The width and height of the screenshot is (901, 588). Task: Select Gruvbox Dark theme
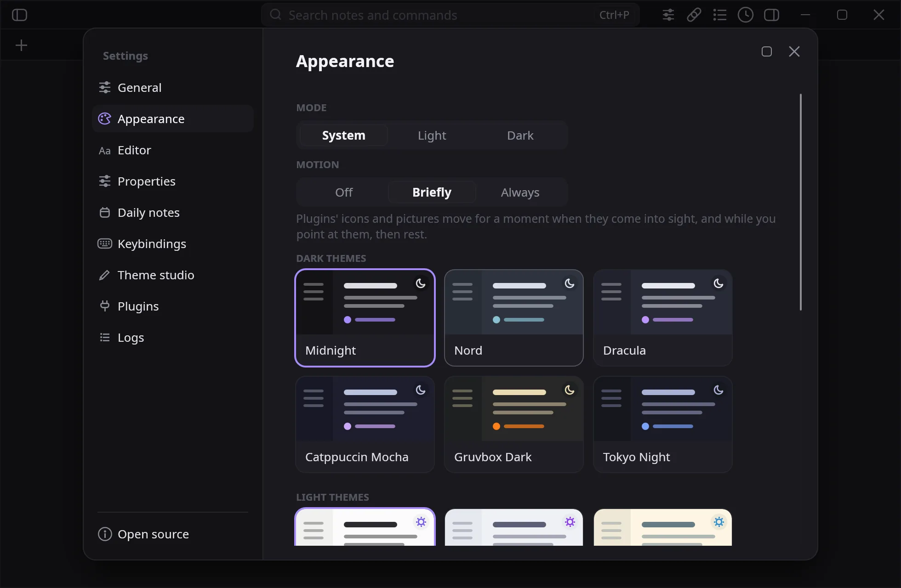tap(514, 424)
